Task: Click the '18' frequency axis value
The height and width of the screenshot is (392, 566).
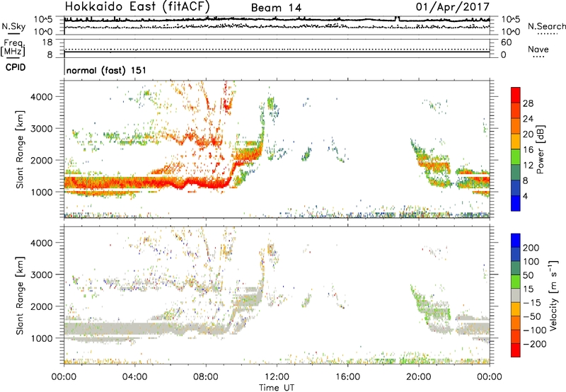Action: pyautogui.click(x=47, y=42)
